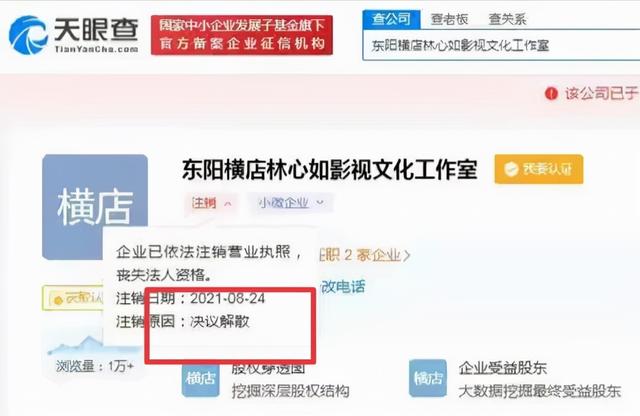The image size is (640, 416).
Task: Click the company search input field
Action: click(x=501, y=45)
